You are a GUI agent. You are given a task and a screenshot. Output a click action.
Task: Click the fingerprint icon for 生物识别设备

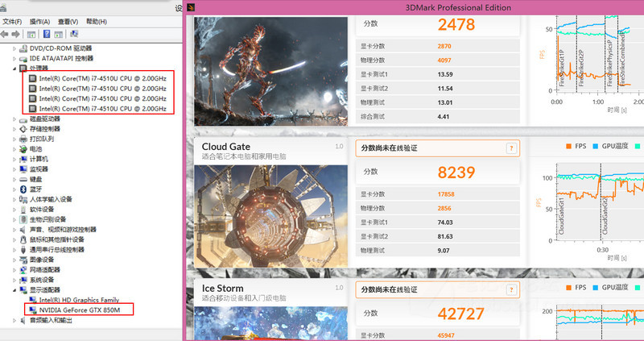(x=23, y=219)
